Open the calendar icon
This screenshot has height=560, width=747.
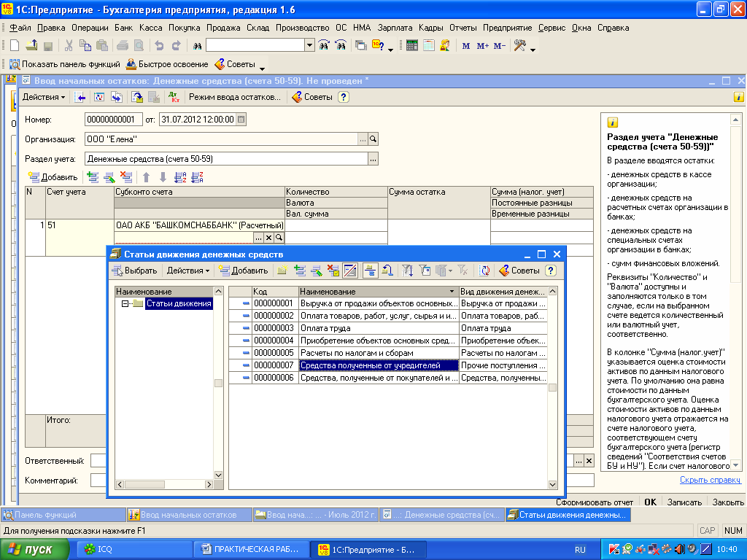[429, 46]
